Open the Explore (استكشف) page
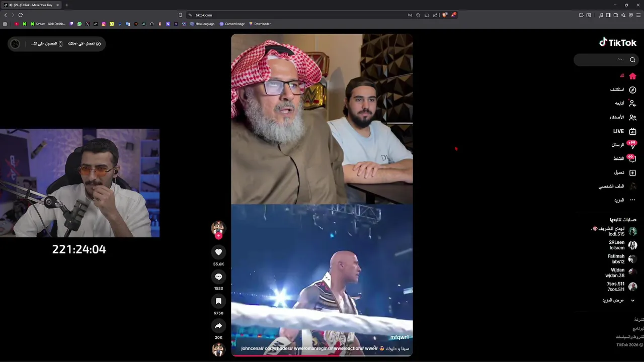 point(623,89)
